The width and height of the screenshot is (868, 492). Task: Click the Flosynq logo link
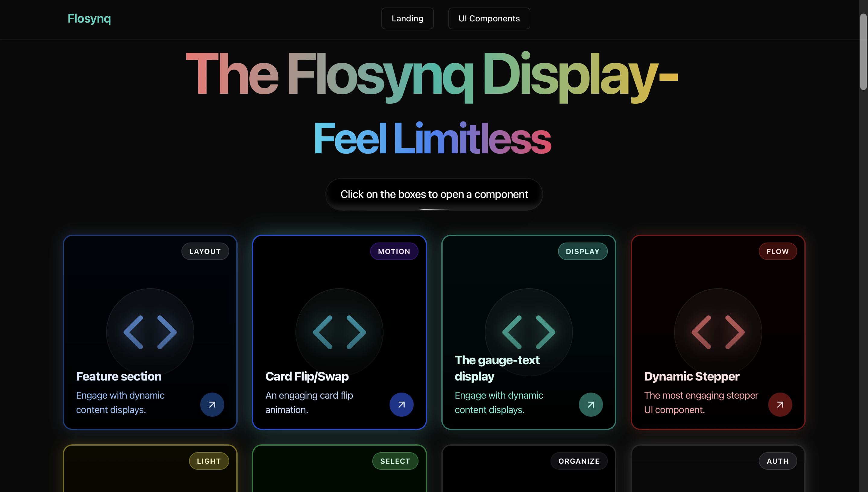[x=89, y=18]
